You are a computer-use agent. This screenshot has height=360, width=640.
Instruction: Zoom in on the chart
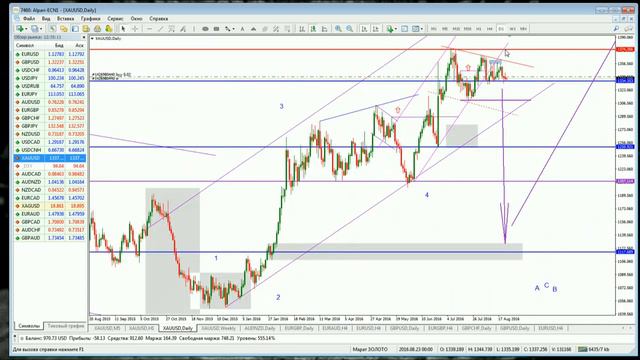[338, 29]
